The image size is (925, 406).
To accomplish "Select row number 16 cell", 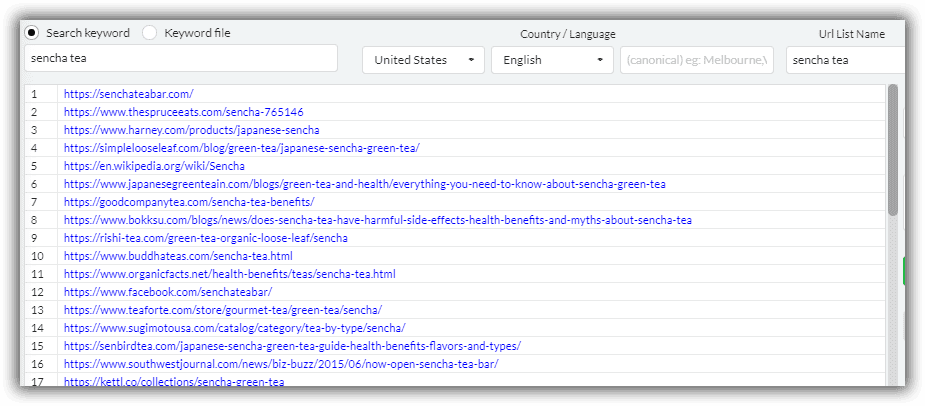I will click(41, 364).
